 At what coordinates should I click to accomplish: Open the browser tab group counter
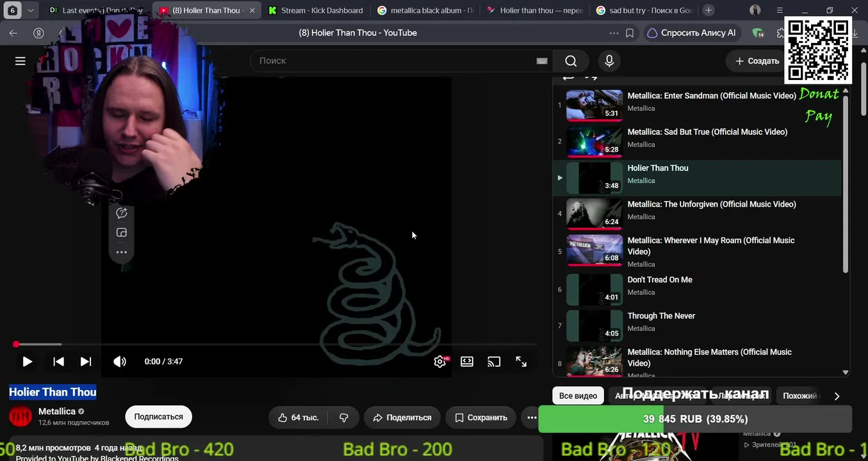(12, 10)
